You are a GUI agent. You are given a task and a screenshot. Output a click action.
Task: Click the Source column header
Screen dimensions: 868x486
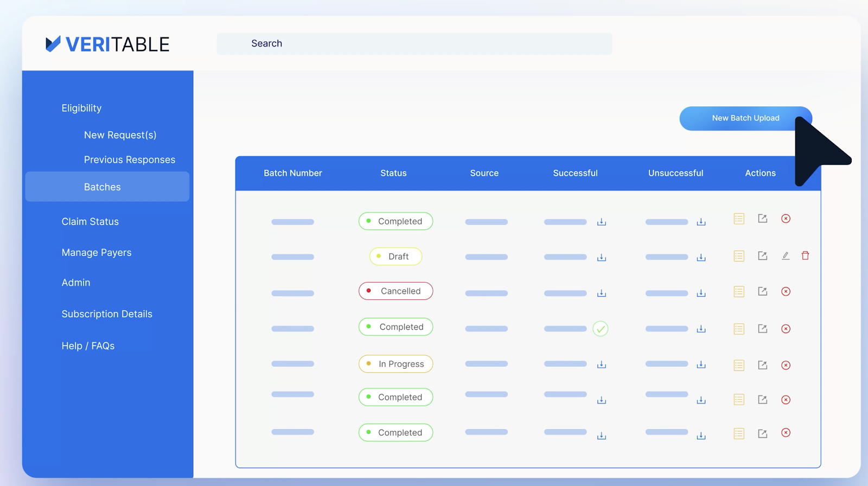pos(484,173)
